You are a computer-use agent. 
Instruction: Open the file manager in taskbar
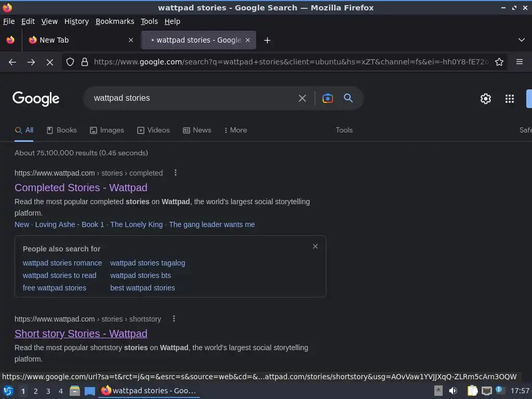75,391
